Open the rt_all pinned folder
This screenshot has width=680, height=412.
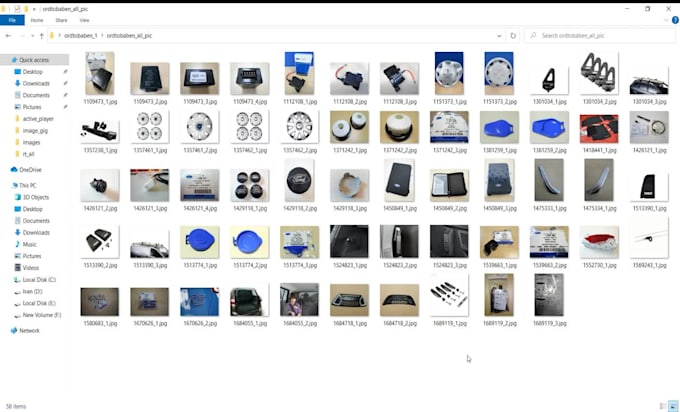click(x=24, y=154)
